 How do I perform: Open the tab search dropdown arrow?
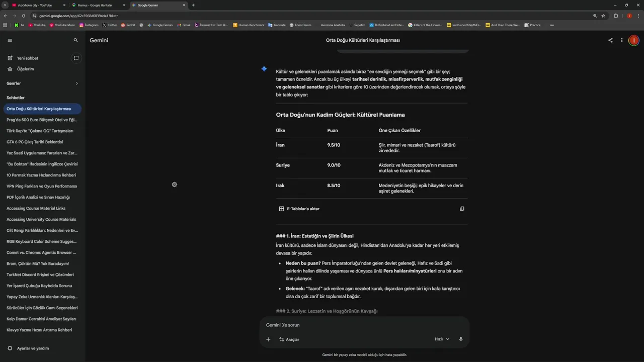point(5,5)
